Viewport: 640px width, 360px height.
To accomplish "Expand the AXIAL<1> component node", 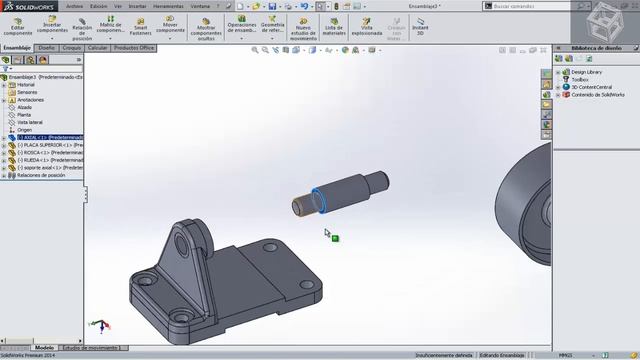I will click(x=4, y=138).
